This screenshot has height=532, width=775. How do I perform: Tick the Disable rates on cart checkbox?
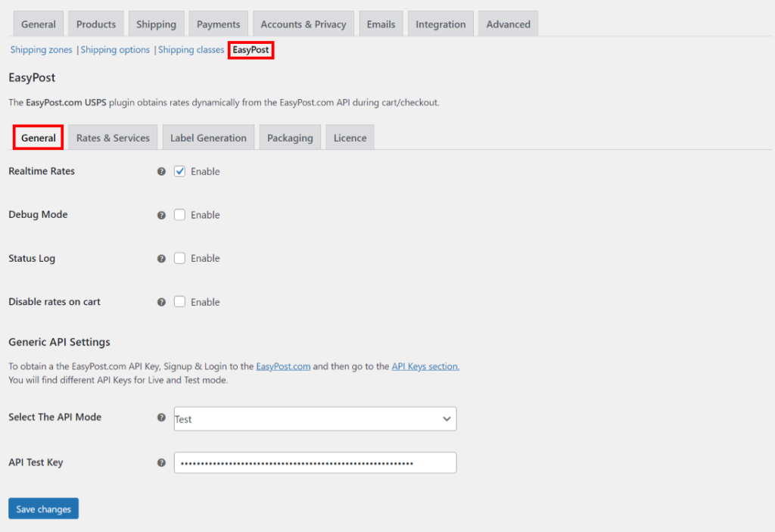coord(180,302)
